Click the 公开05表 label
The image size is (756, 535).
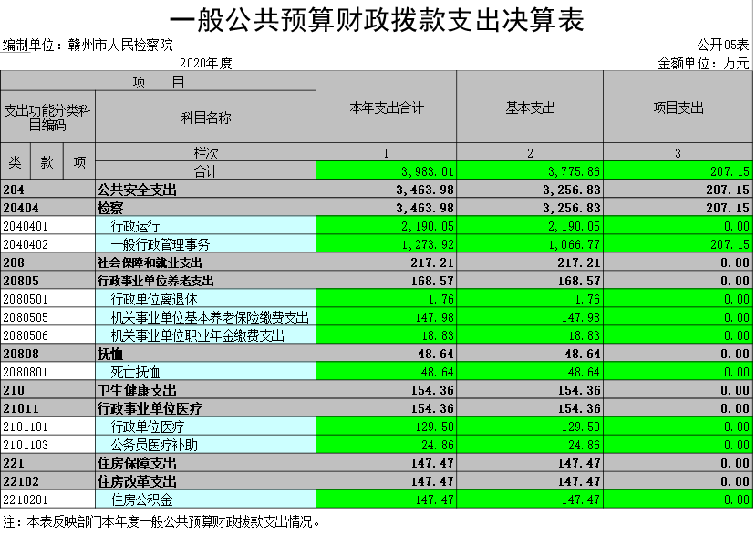tap(723, 46)
